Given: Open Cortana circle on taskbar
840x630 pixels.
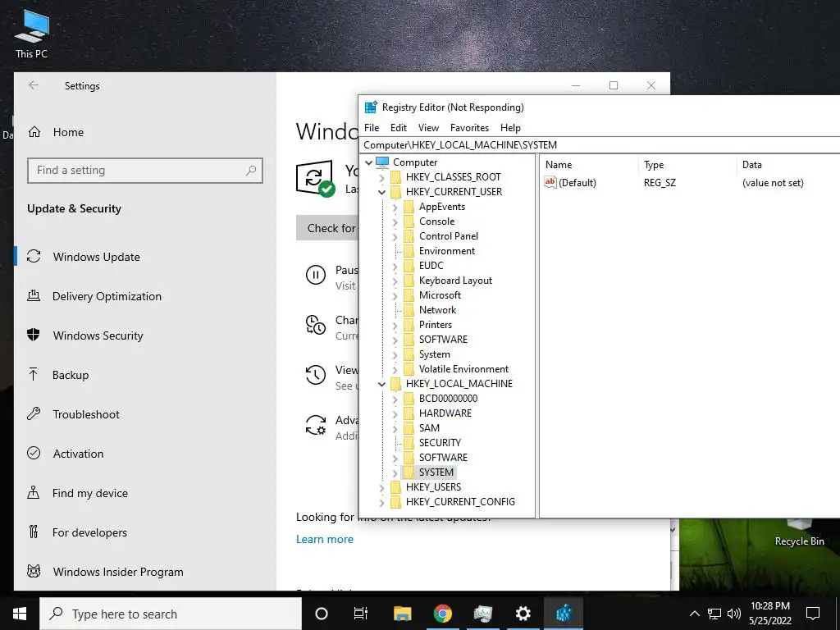Looking at the screenshot, I should (322, 614).
